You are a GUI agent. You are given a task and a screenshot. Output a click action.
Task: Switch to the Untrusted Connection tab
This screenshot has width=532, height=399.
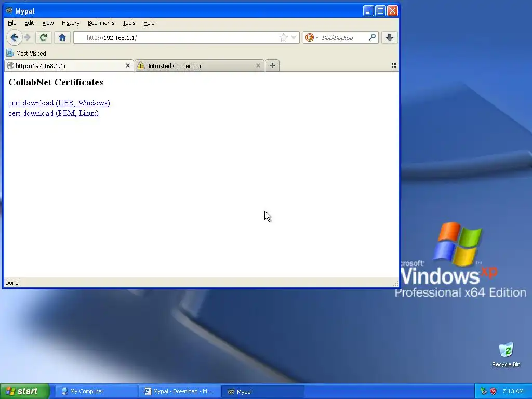199,66
